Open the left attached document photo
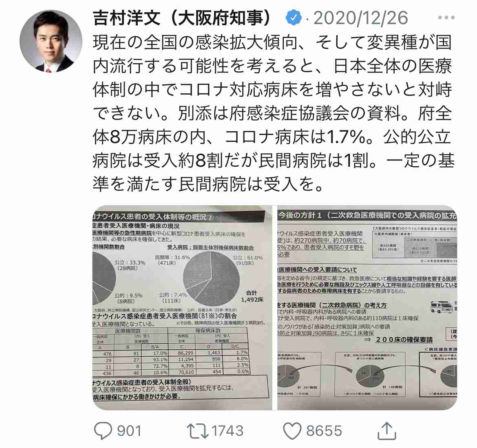This screenshot has height=448, width=477. [x=182, y=307]
